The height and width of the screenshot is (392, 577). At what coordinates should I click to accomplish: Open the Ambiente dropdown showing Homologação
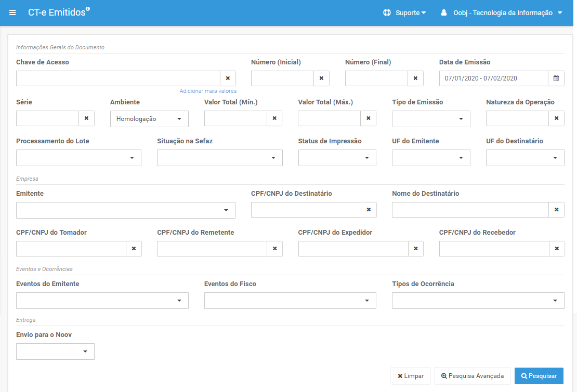click(x=149, y=119)
